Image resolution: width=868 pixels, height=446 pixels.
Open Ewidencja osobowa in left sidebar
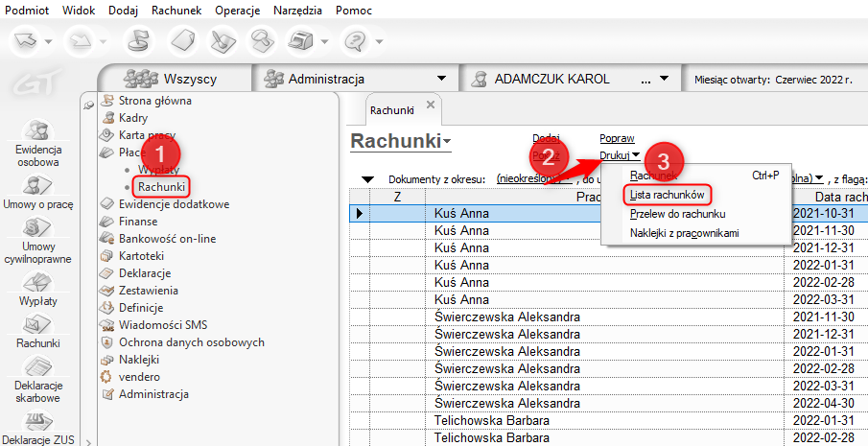(x=38, y=144)
